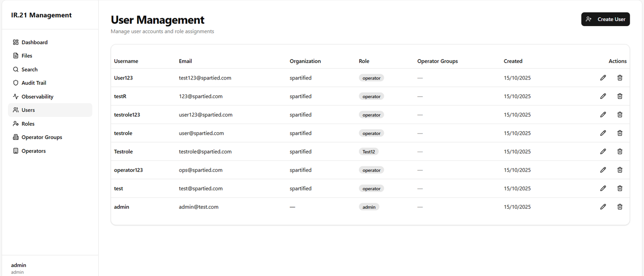The width and height of the screenshot is (644, 276).
Task: Click the pencil icon for the test user
Action: 603,188
